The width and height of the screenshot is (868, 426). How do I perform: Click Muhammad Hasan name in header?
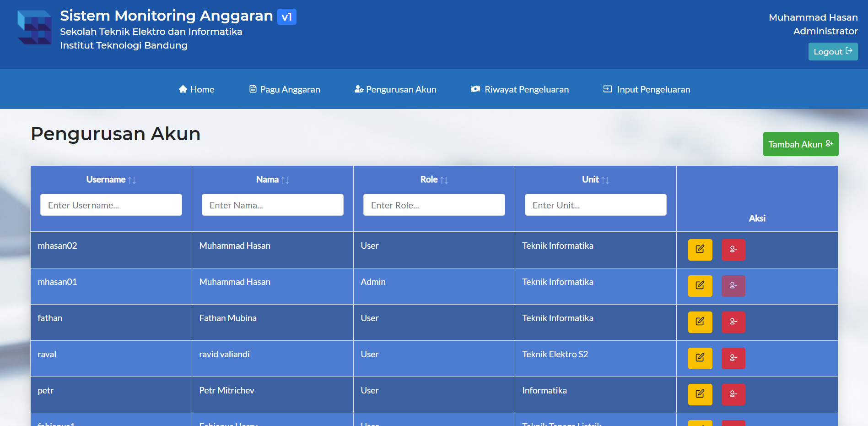(813, 17)
